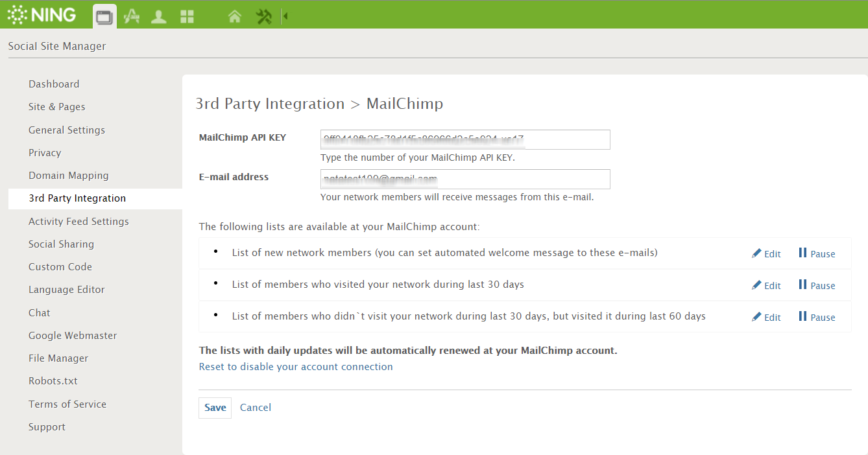Open Privacy settings
Screen dimensions: 868x455
pos(45,153)
